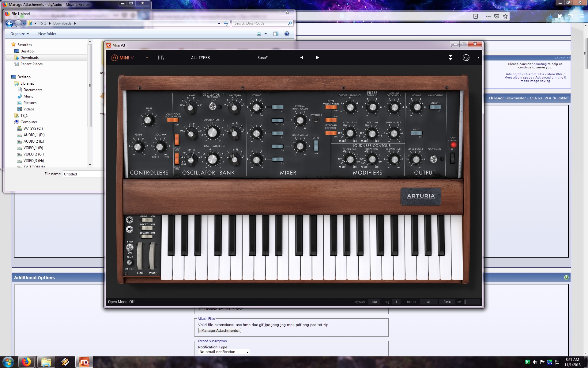This screenshot has width=588, height=368.
Task: Refresh the Downloads folder listing
Action: click(226, 23)
